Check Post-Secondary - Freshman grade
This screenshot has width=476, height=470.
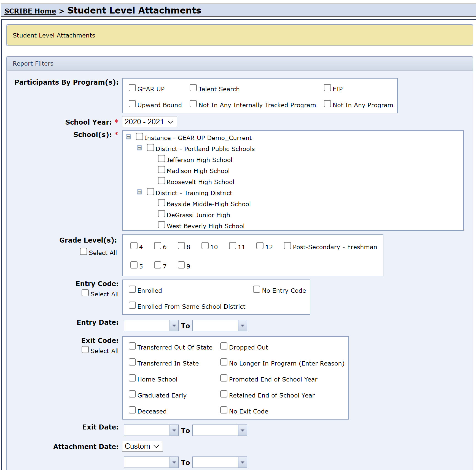pyautogui.click(x=287, y=246)
